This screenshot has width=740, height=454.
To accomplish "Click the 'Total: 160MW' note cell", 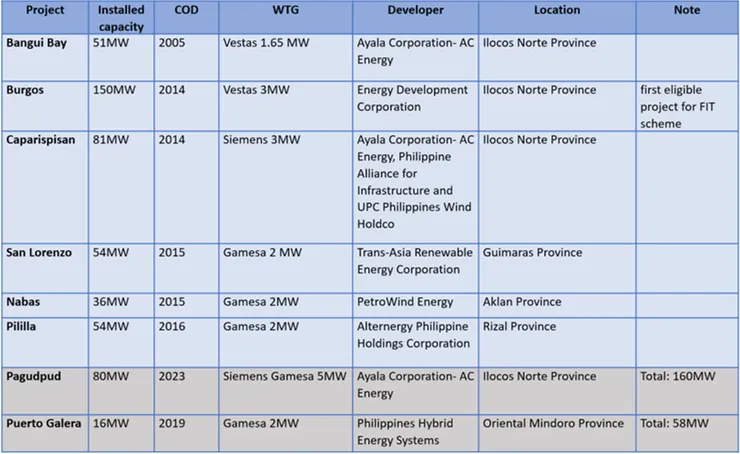I will [687, 391].
